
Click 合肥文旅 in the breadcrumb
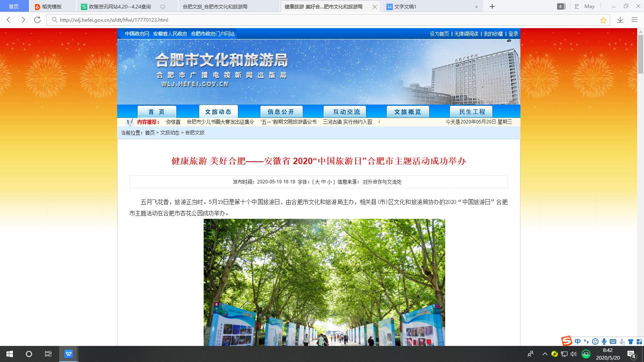tap(195, 133)
